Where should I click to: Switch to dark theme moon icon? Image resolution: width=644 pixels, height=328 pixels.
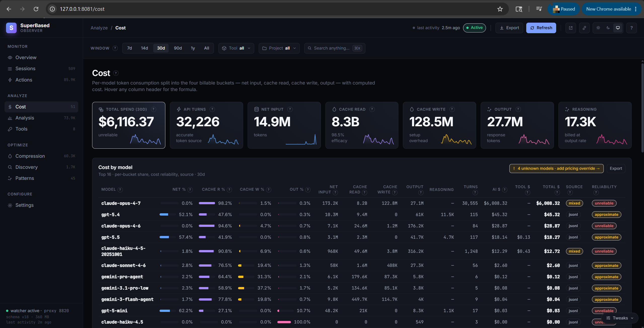[608, 28]
